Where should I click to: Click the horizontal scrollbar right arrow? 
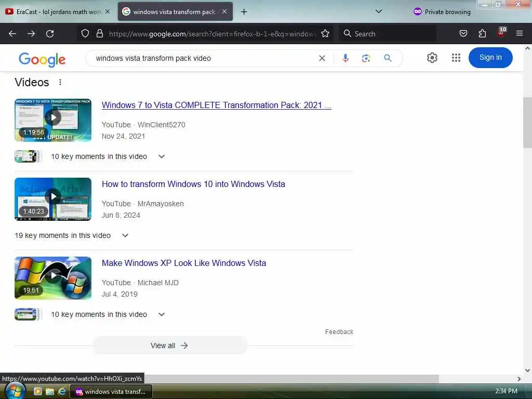(519, 379)
